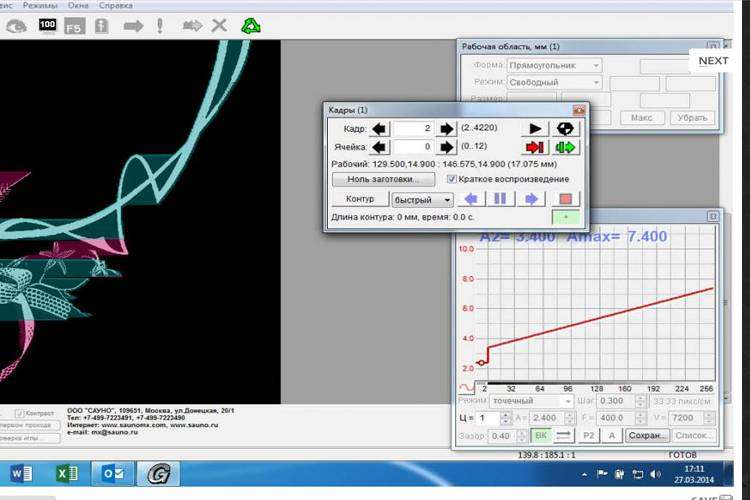Open the Режимы menu
The image size is (750, 500).
click(38, 5)
